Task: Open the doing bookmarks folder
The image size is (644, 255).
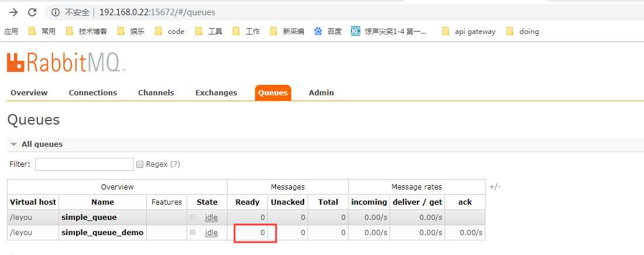Action: (522, 31)
